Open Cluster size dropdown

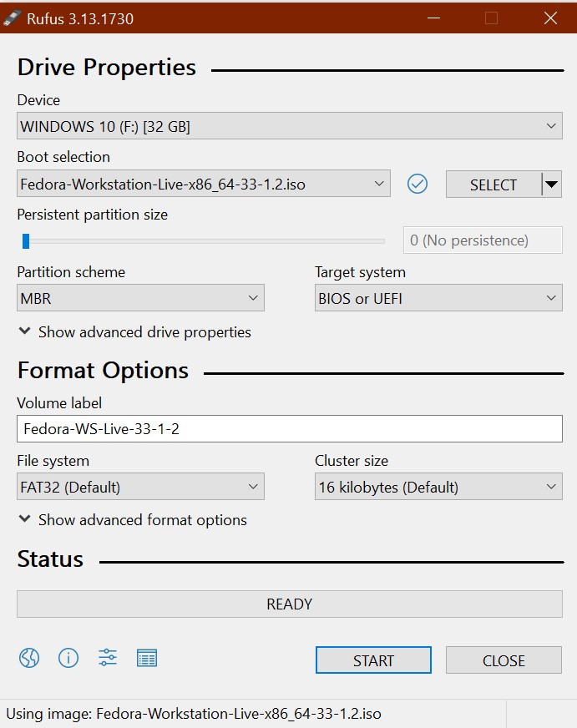438,487
